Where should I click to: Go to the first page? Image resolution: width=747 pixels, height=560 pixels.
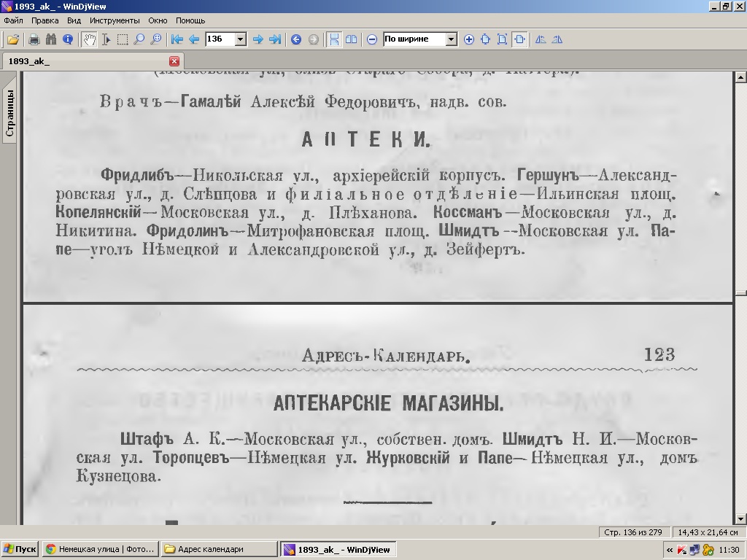point(177,39)
